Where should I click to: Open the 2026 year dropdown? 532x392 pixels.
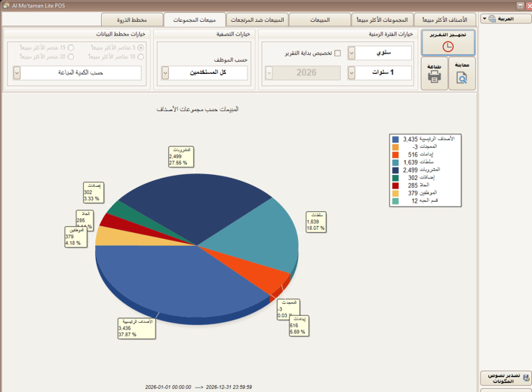coord(269,73)
